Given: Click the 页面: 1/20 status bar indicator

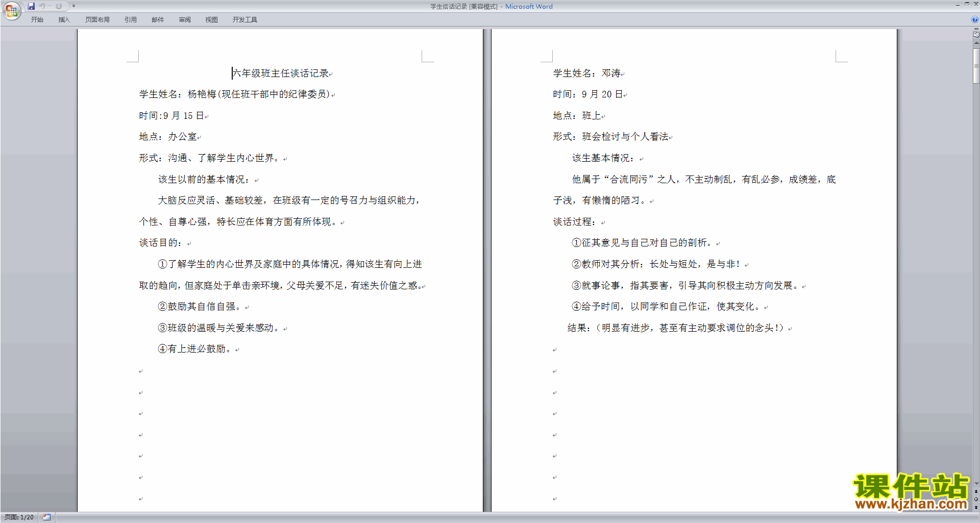Looking at the screenshot, I should coord(19,517).
